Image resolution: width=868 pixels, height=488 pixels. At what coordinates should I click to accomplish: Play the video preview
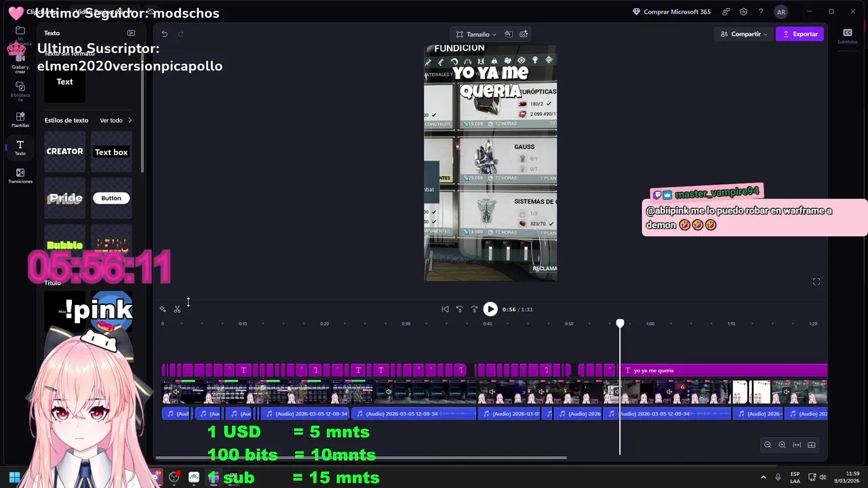coord(490,309)
